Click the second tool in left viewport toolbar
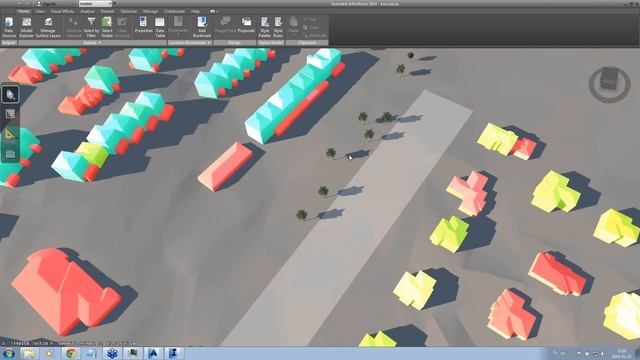This screenshot has width=640, height=360. click(x=10, y=114)
